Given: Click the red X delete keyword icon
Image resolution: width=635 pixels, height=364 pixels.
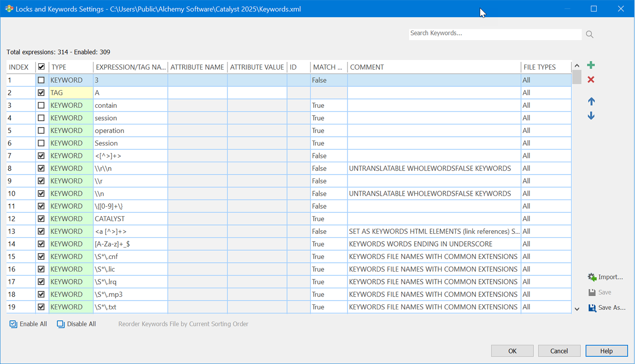Looking at the screenshot, I should pos(591,80).
